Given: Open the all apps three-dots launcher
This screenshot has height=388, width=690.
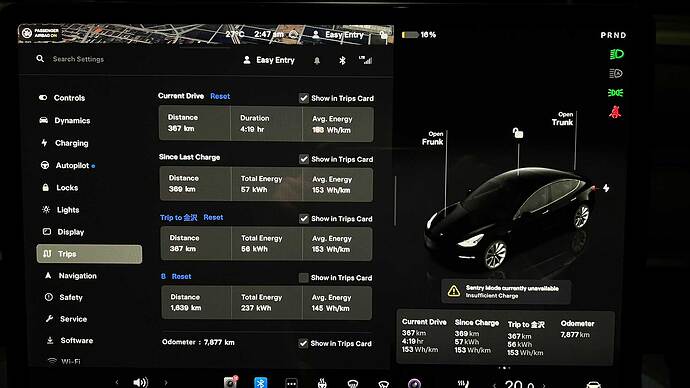Looking at the screenshot, I should [x=291, y=383].
